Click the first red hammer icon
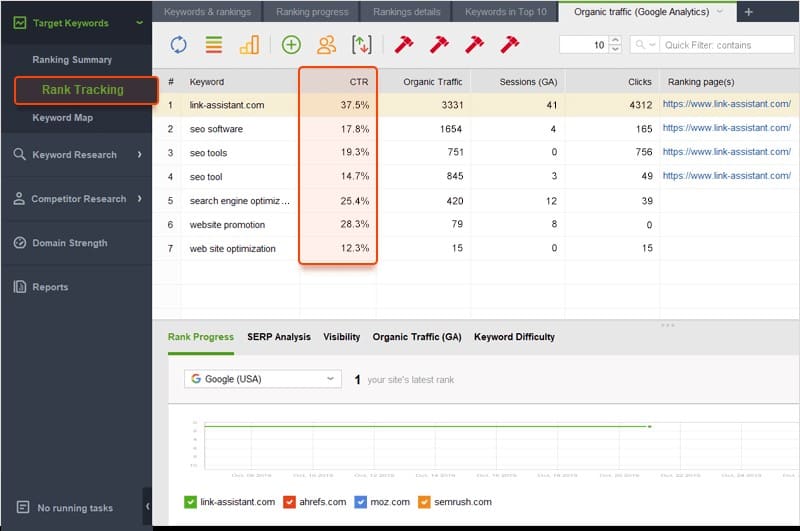 click(x=404, y=45)
